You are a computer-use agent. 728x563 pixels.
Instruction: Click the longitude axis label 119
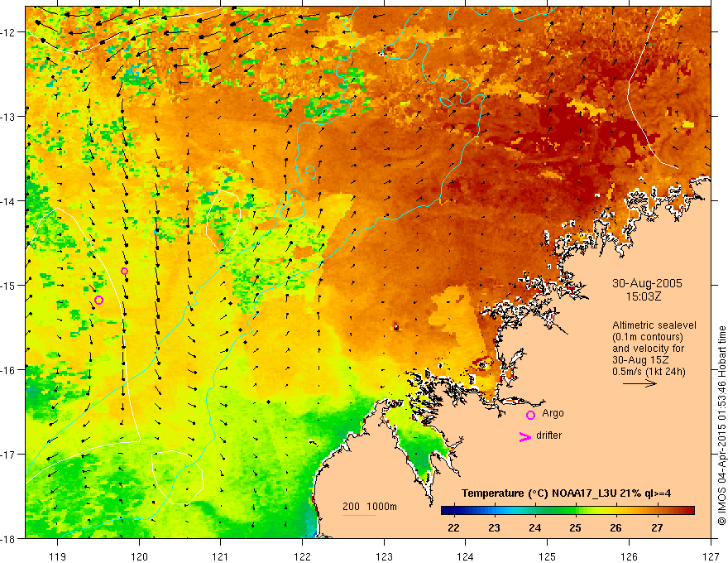58,556
